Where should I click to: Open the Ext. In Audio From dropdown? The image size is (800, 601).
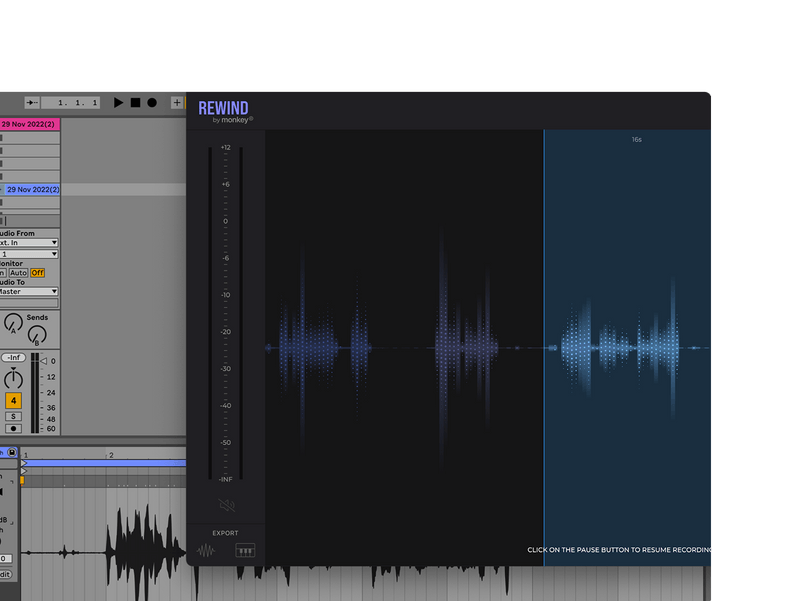click(x=28, y=242)
